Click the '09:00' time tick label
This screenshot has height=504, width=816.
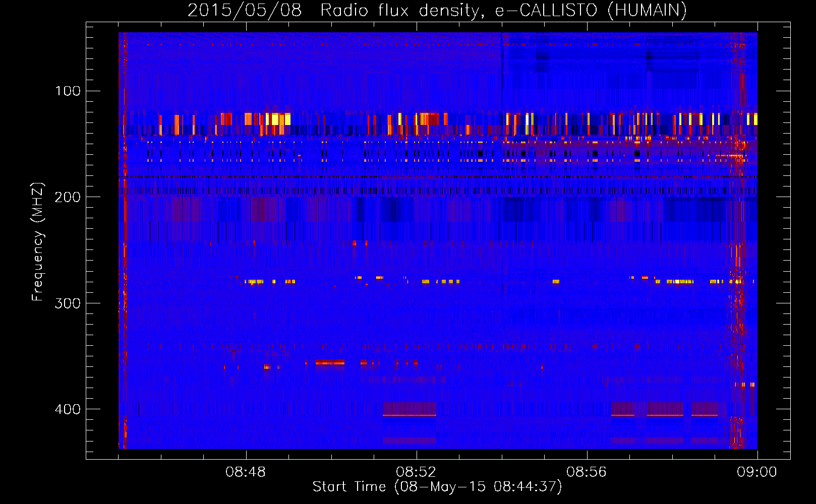(757, 472)
